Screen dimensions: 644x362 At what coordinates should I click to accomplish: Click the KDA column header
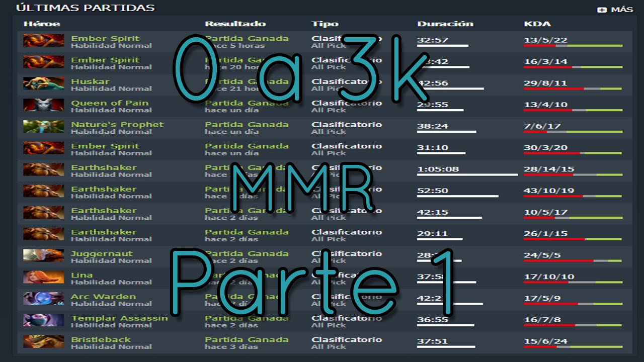[x=537, y=24]
